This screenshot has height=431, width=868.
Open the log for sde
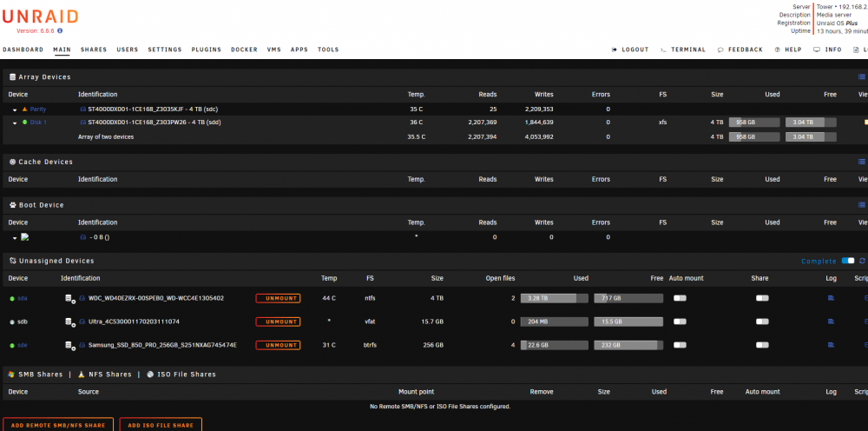point(831,345)
